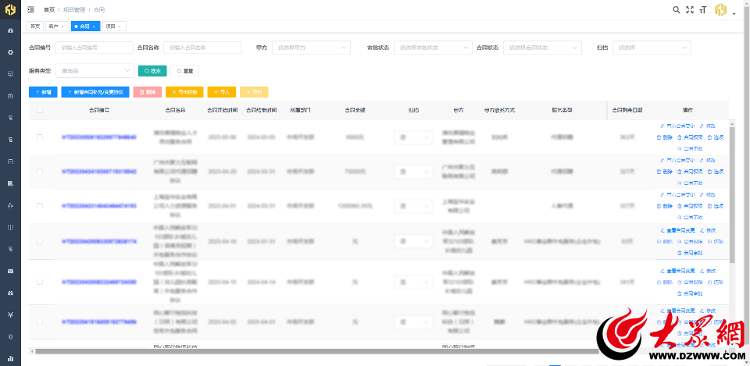This screenshot has height=366, width=750.
Task: Open the search magnifier in the header
Action: 676,10
